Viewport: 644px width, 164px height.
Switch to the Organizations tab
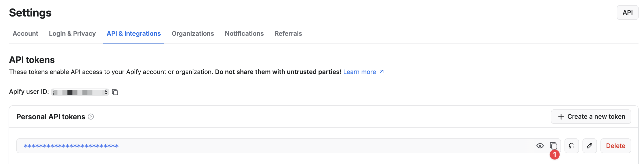[193, 33]
